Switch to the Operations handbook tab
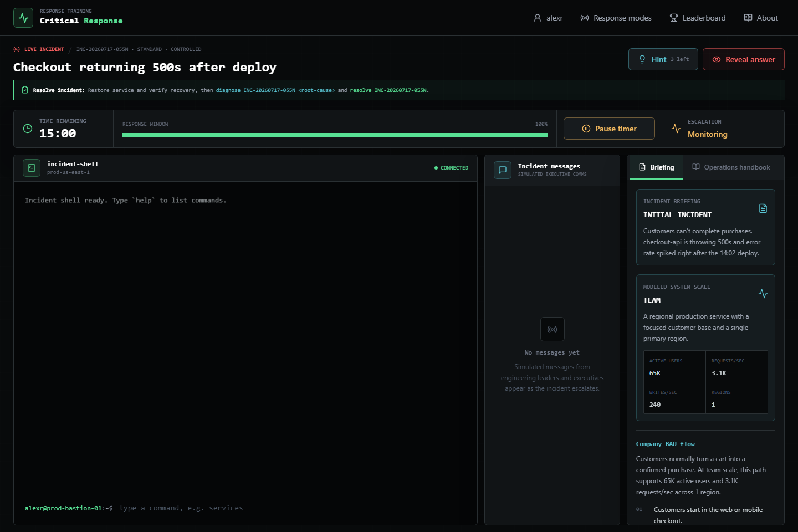The width and height of the screenshot is (798, 532). (x=731, y=167)
